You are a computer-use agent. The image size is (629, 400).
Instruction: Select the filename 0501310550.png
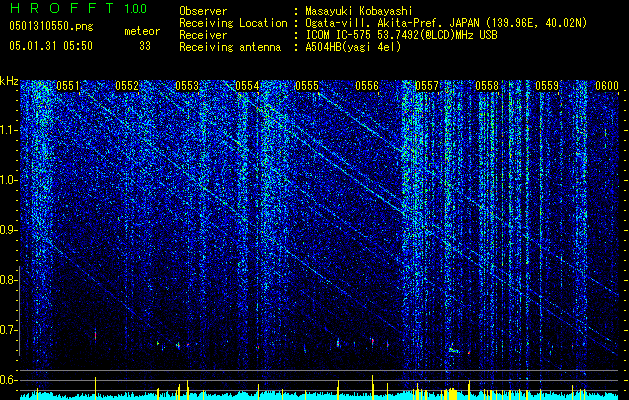click(51, 26)
